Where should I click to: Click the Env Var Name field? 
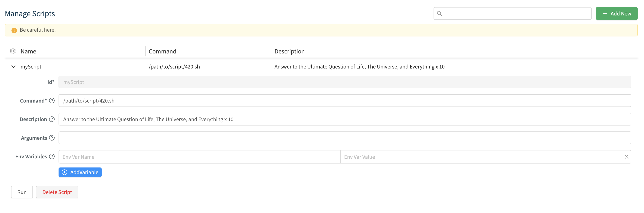point(175,157)
